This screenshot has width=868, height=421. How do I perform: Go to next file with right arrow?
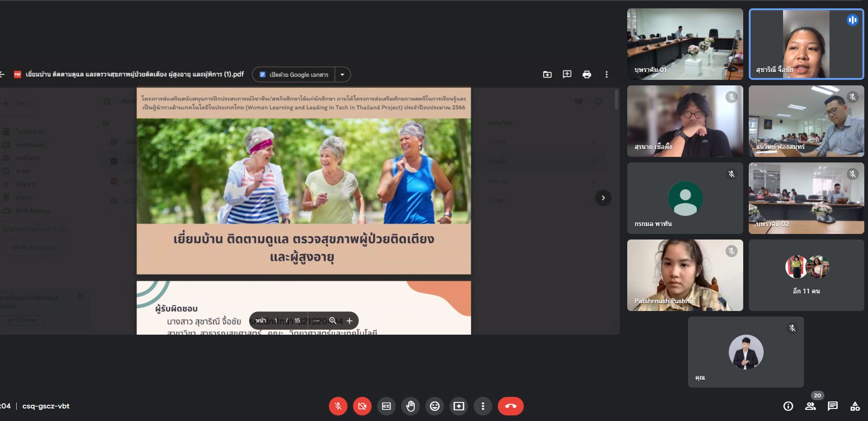click(603, 198)
